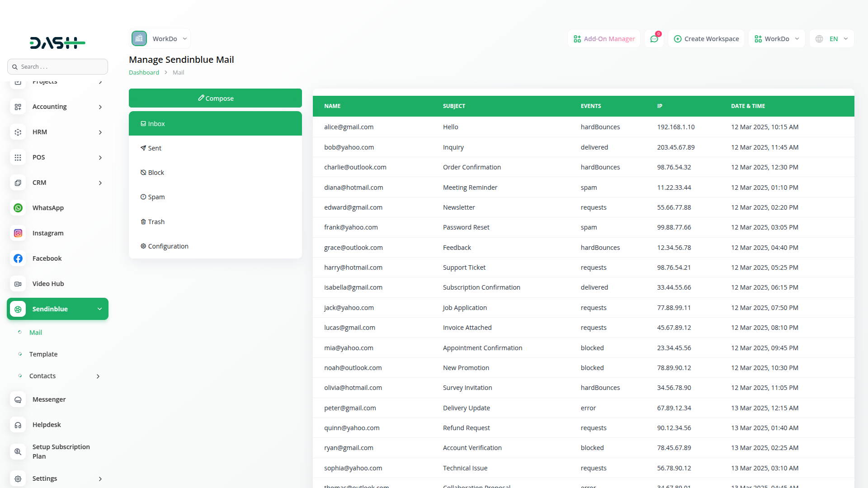This screenshot has height=488, width=868.
Task: Click the WhatsApp sidebar icon
Action: (x=18, y=208)
